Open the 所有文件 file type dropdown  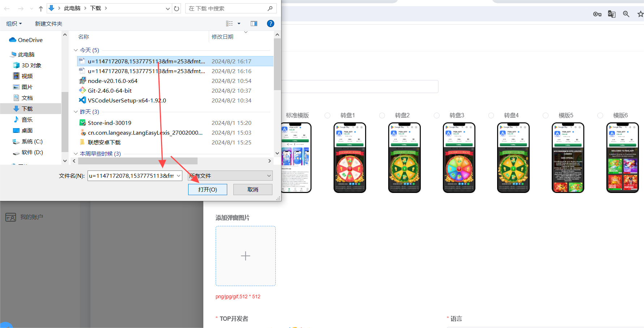(230, 176)
